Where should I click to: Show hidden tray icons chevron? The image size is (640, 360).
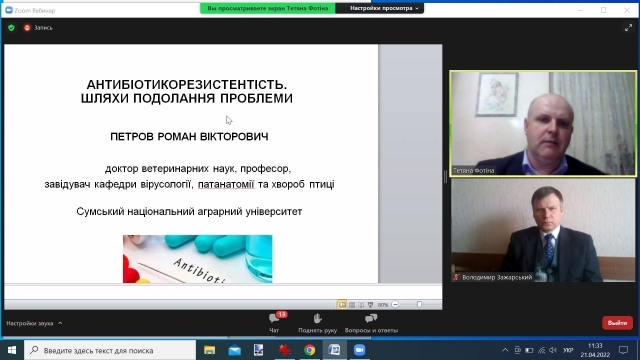point(505,350)
